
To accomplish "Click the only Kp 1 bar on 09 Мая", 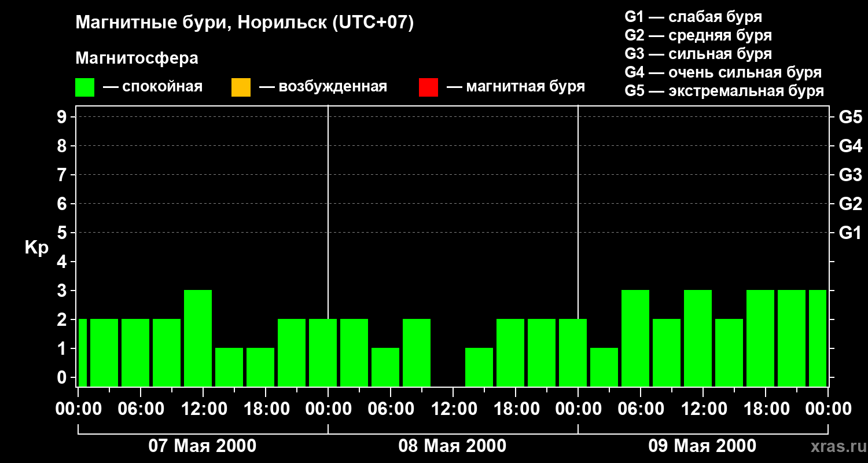I will tap(604, 367).
